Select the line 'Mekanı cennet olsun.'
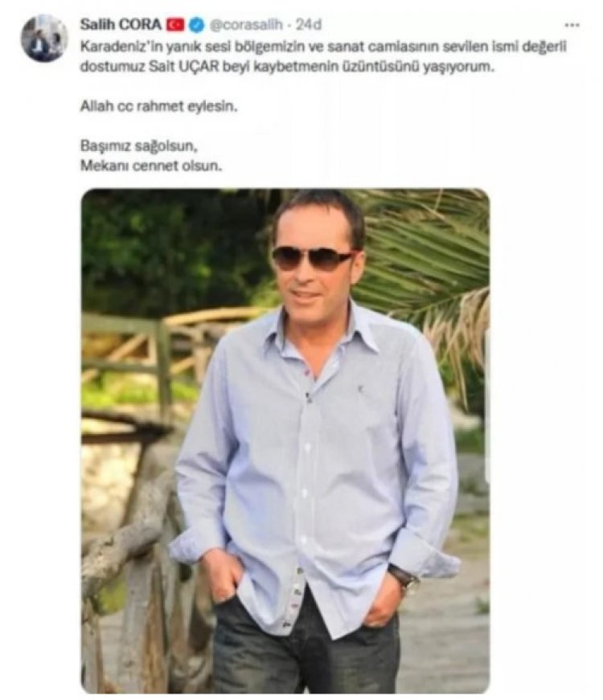This screenshot has width=603, height=700. [151, 166]
